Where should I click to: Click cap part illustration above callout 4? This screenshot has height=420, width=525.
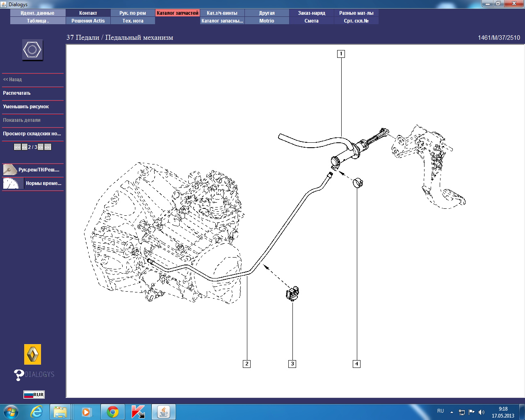(358, 183)
